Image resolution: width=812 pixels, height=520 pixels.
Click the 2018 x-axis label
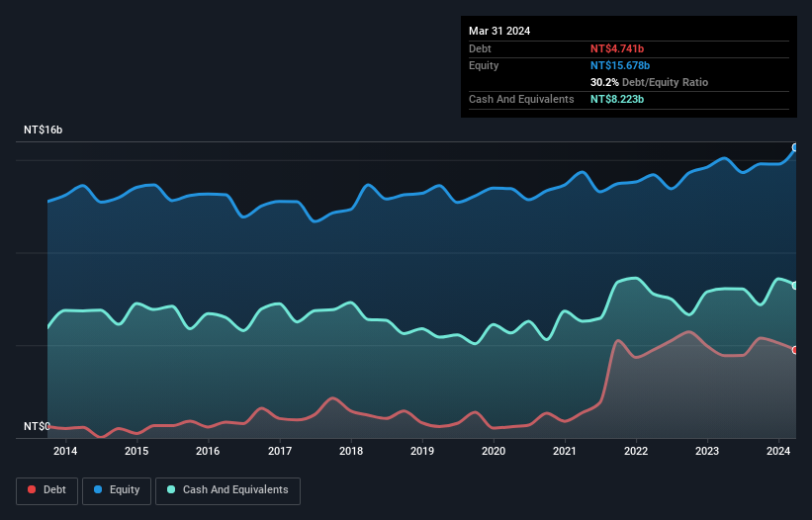click(351, 451)
